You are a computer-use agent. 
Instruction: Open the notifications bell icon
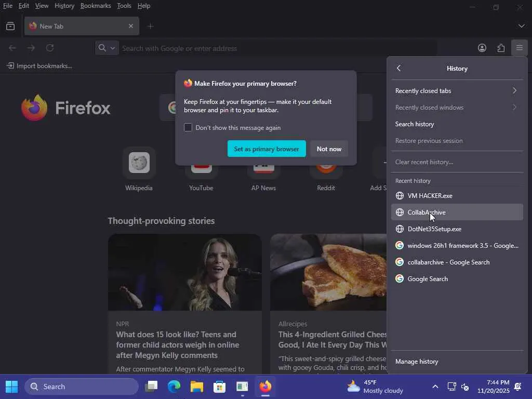coord(518,387)
